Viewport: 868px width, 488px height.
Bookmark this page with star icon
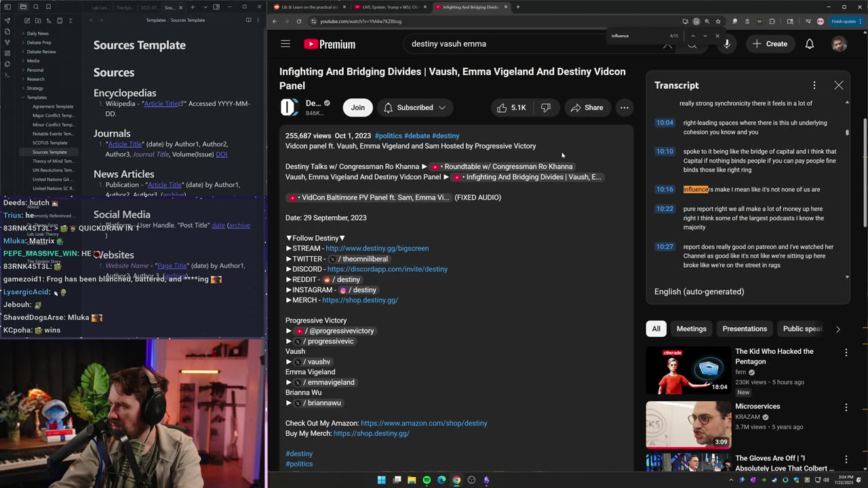[717, 21]
